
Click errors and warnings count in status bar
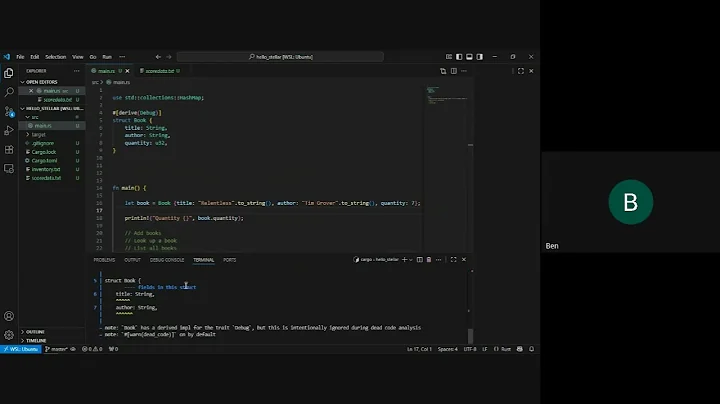[92, 349]
